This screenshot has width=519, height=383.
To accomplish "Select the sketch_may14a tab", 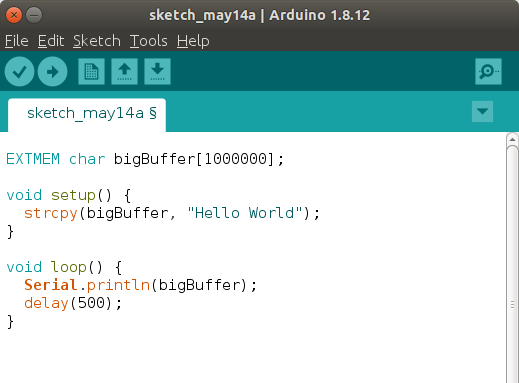I will (x=87, y=114).
